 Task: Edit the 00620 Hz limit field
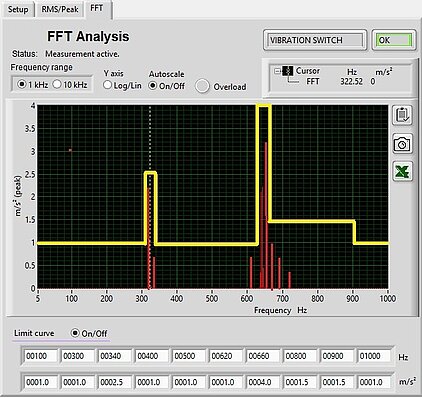(x=225, y=356)
